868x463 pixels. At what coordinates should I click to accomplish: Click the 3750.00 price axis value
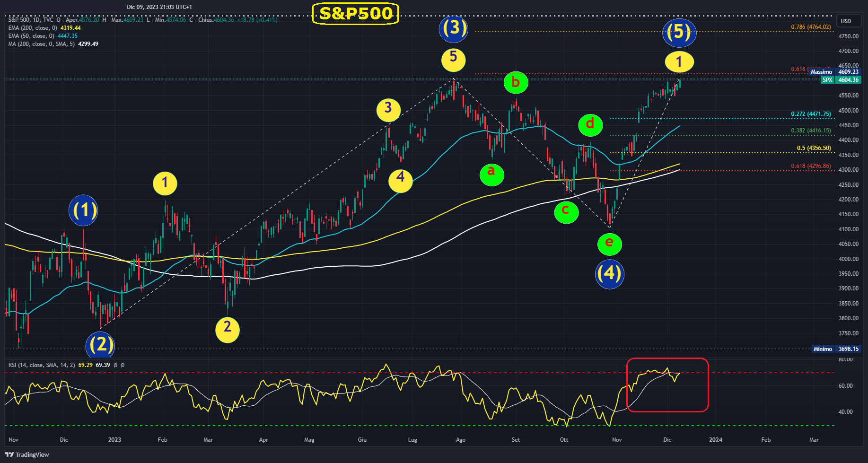[848, 333]
